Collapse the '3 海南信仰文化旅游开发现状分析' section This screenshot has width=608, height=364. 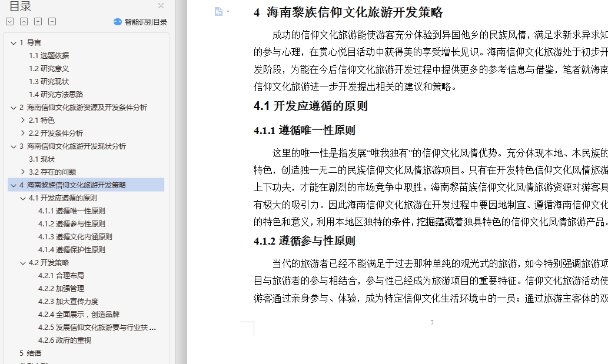(x=14, y=146)
